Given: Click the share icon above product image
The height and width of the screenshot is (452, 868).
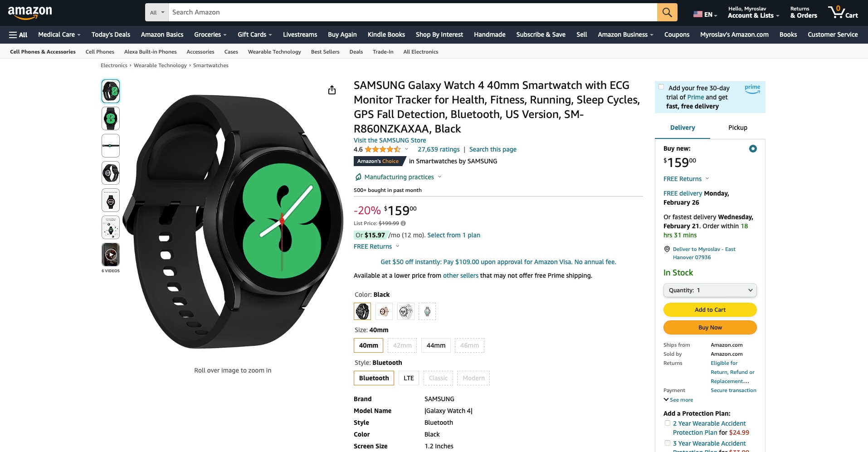Looking at the screenshot, I should pos(332,90).
